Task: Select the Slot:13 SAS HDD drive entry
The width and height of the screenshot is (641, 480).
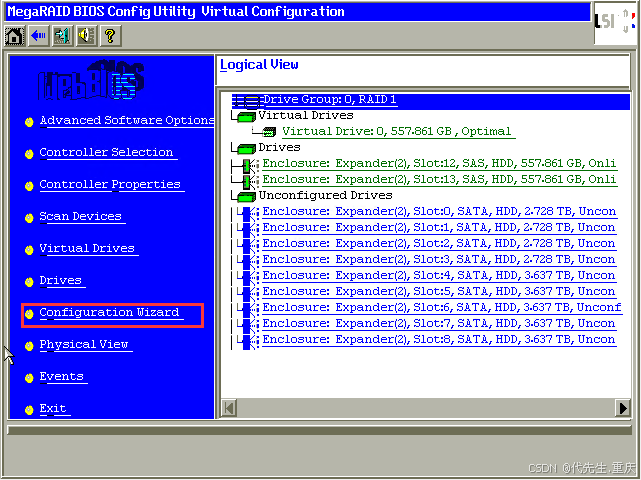Action: pos(439,180)
